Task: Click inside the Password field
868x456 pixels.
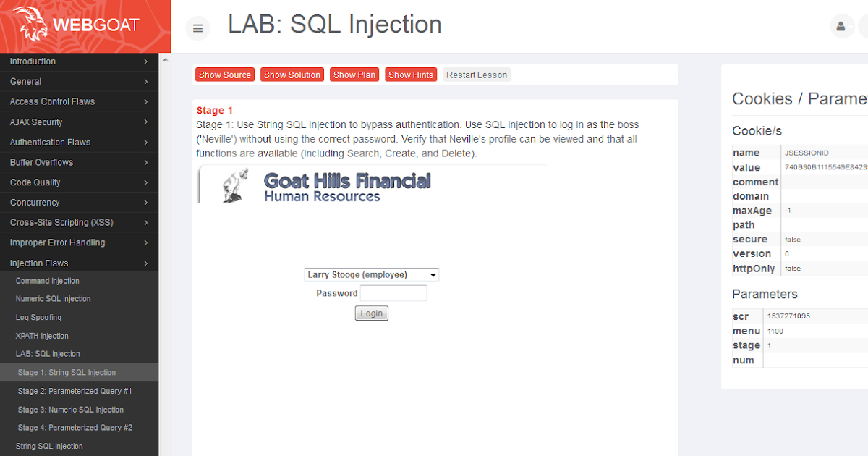Action: [393, 292]
